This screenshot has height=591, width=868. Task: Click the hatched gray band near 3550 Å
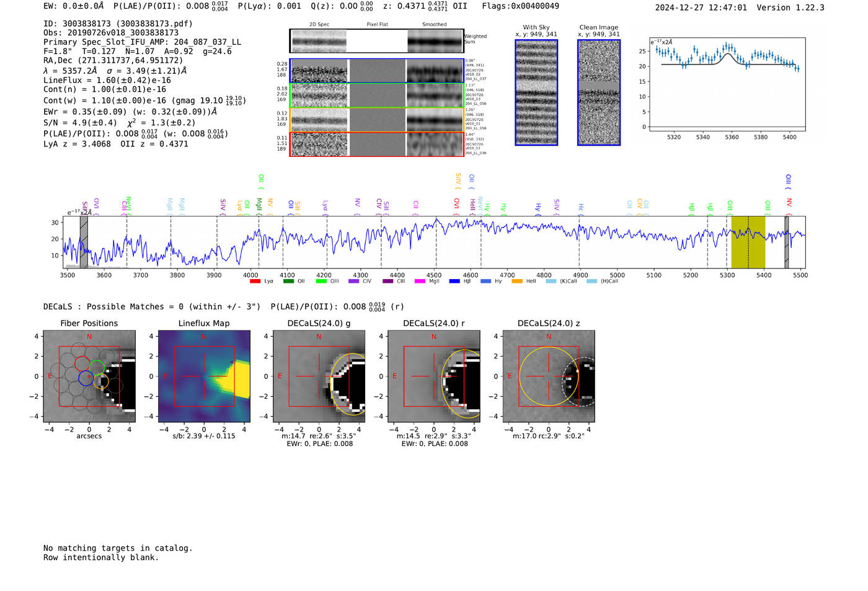coord(84,242)
